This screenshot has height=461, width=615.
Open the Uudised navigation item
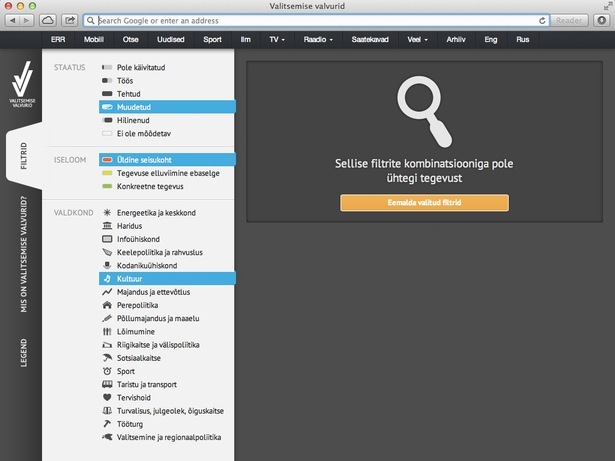click(170, 41)
